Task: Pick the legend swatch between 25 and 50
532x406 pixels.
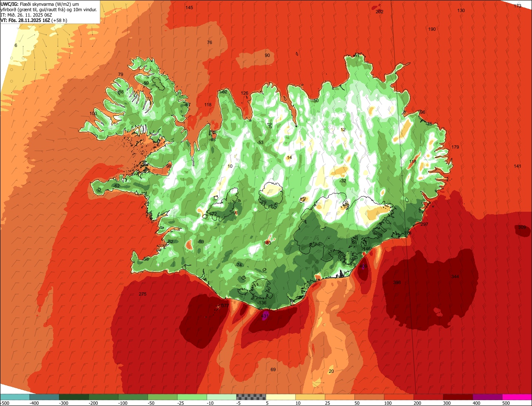Action: tap(340, 397)
